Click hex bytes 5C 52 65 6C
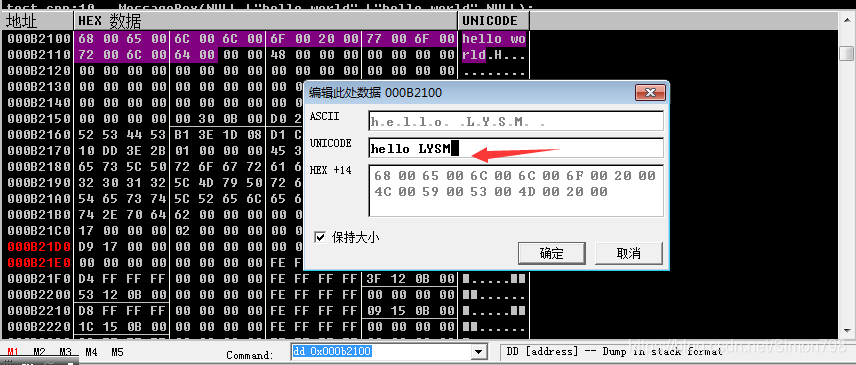 [218, 199]
